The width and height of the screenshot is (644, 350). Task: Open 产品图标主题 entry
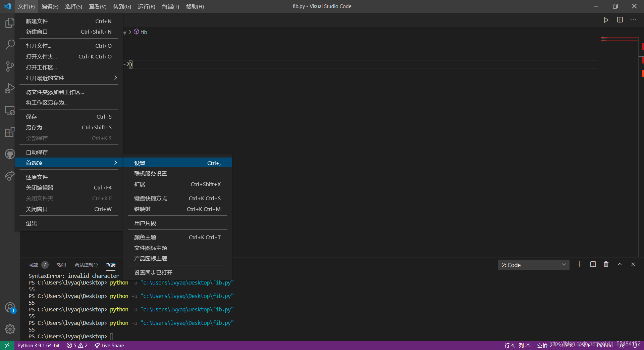pyautogui.click(x=177, y=258)
